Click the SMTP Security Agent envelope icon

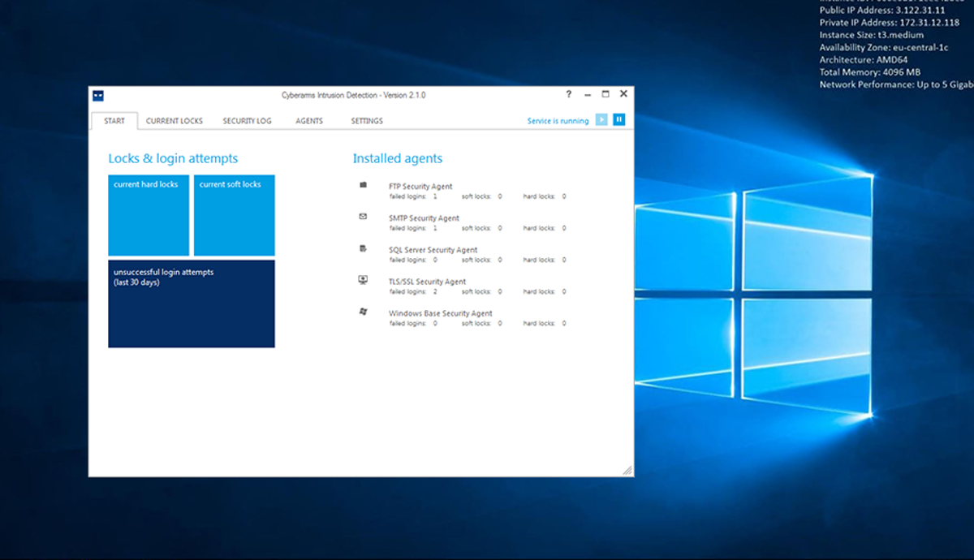363,217
